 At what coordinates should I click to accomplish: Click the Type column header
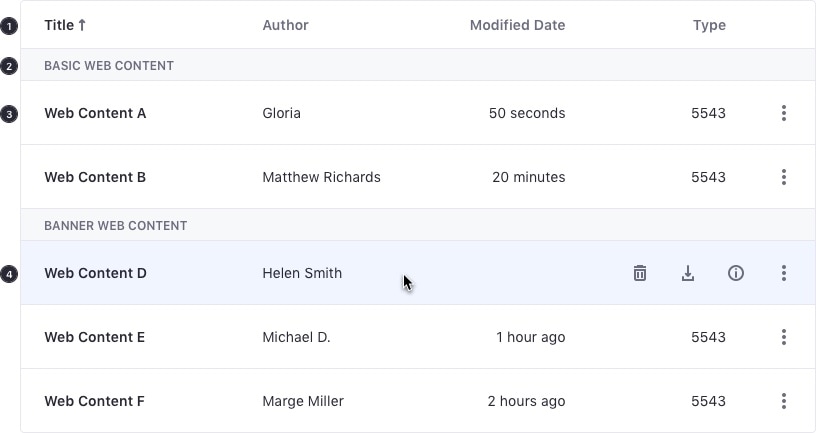click(709, 25)
